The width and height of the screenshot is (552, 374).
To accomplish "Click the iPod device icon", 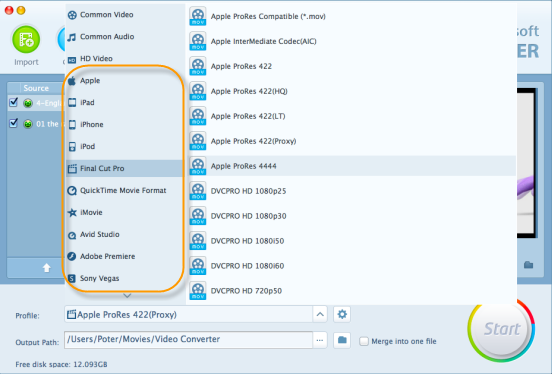I will 72,147.
